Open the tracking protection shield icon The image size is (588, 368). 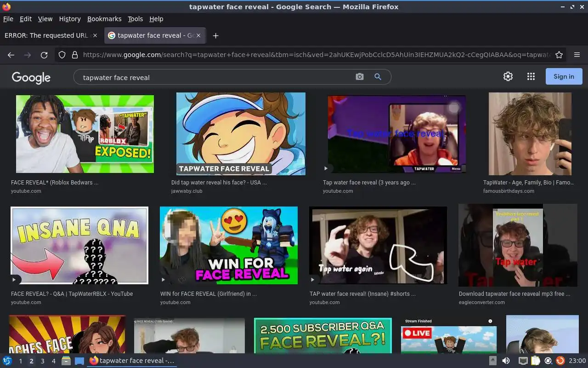62,55
